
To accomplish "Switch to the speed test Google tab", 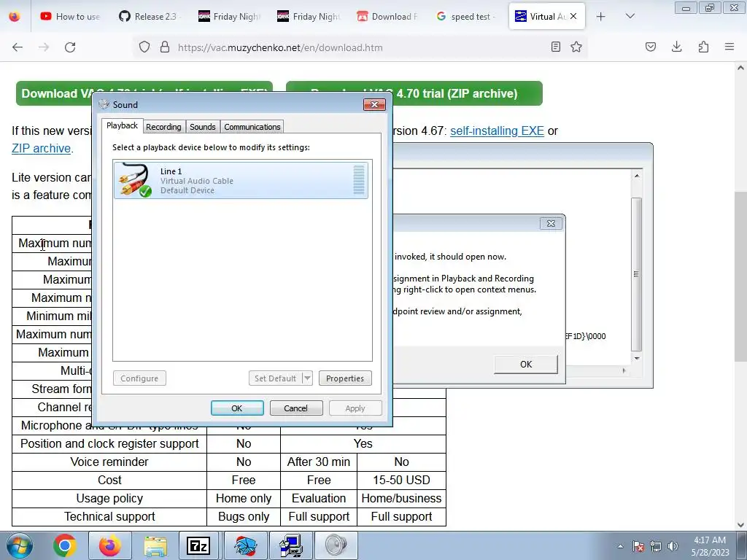I will click(466, 17).
